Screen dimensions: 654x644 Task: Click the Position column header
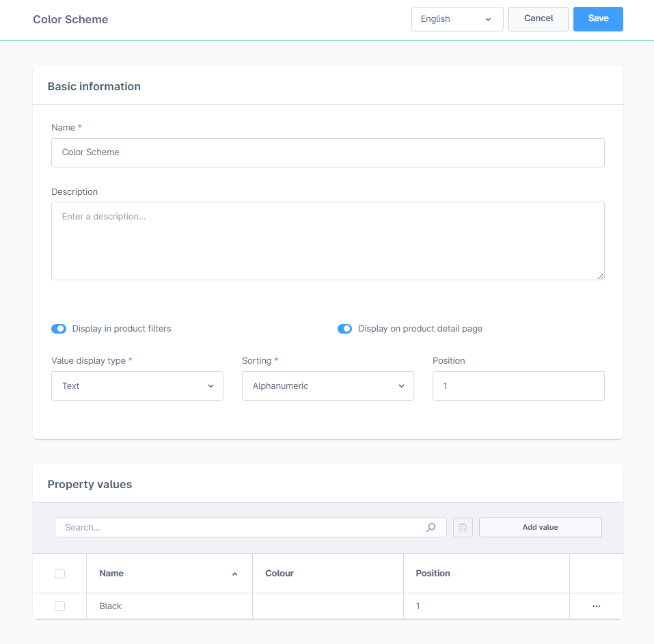(x=433, y=574)
